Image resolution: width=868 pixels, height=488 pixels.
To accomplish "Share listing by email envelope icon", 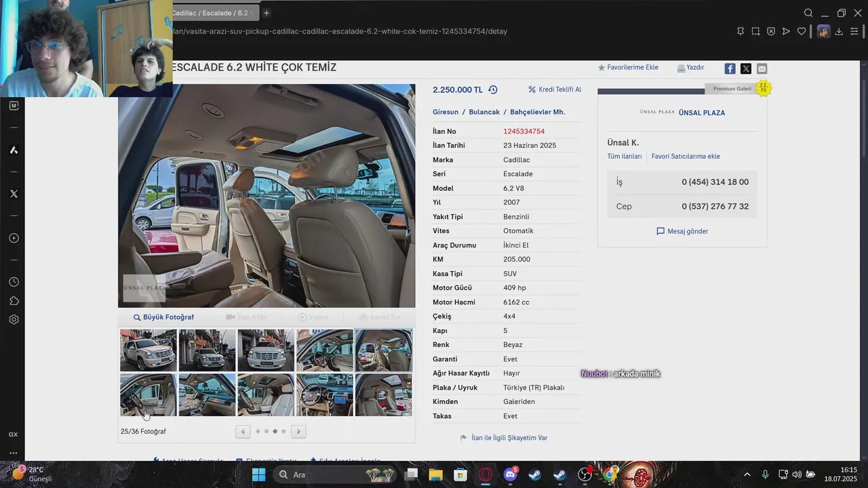I will click(762, 68).
